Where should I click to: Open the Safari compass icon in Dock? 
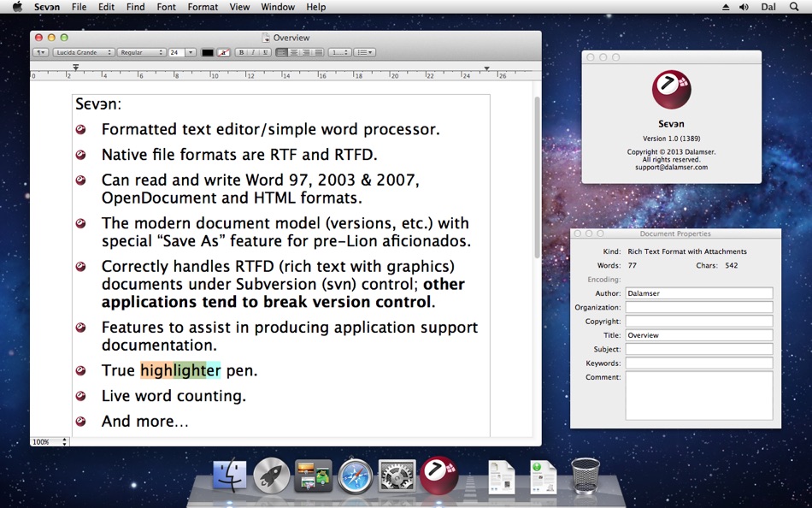(x=356, y=475)
